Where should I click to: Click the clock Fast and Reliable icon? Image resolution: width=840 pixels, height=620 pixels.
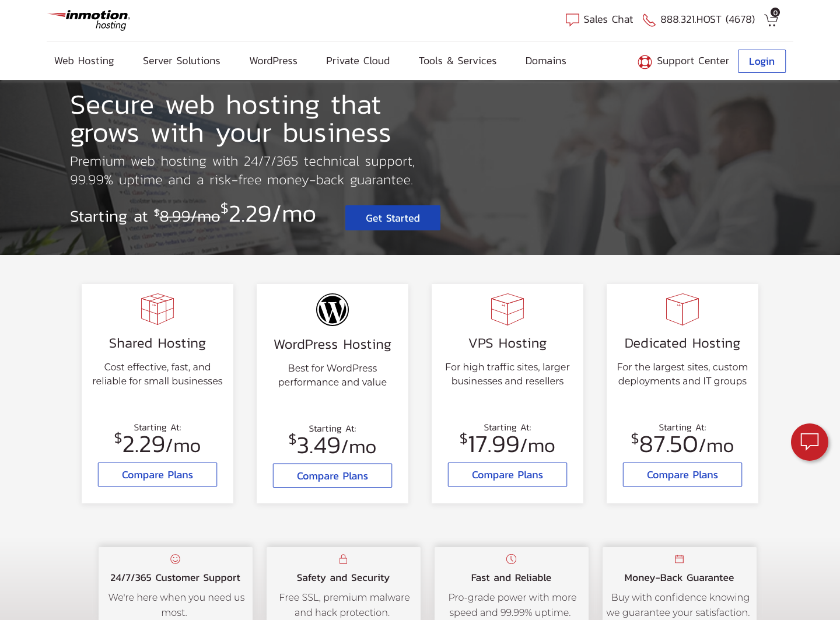[x=511, y=559]
